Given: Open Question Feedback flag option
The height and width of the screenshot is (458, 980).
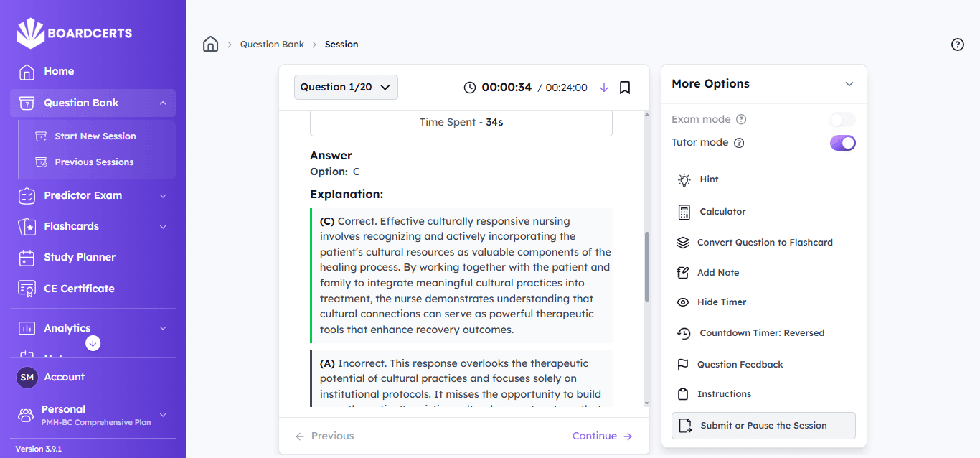Looking at the screenshot, I should click(x=740, y=365).
